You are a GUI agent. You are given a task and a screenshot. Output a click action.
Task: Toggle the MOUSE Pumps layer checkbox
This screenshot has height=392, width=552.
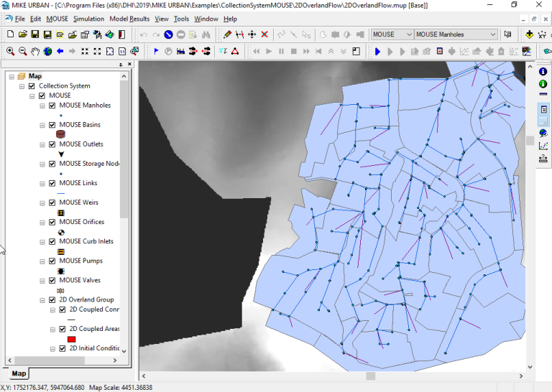(52, 261)
